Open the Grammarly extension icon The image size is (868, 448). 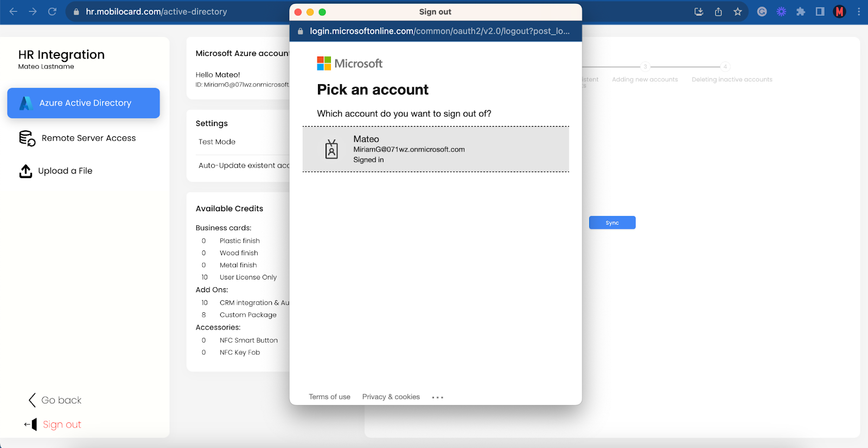click(762, 11)
